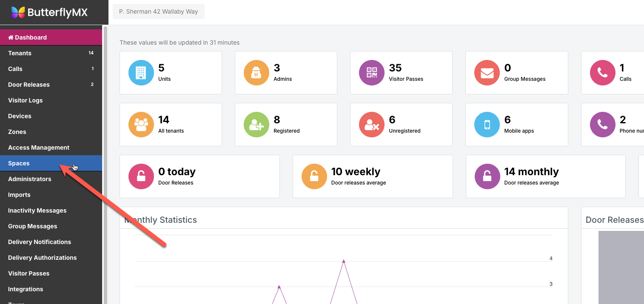Open the Integrations sidebar item
This screenshot has height=304, width=644.
[x=26, y=289]
